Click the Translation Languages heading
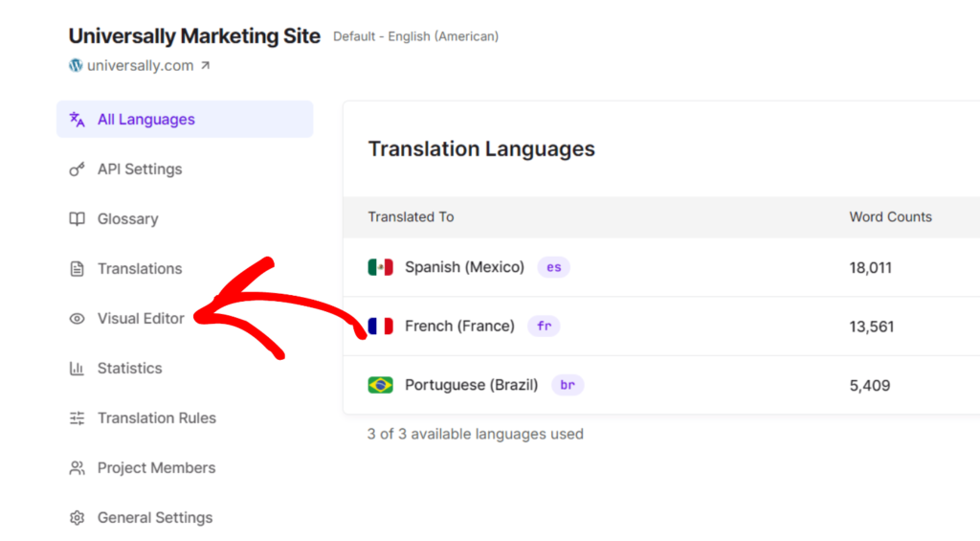The height and width of the screenshot is (541, 980). [x=481, y=148]
